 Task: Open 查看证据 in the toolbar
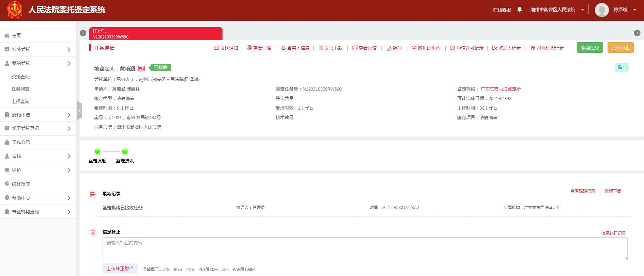tap(259, 48)
